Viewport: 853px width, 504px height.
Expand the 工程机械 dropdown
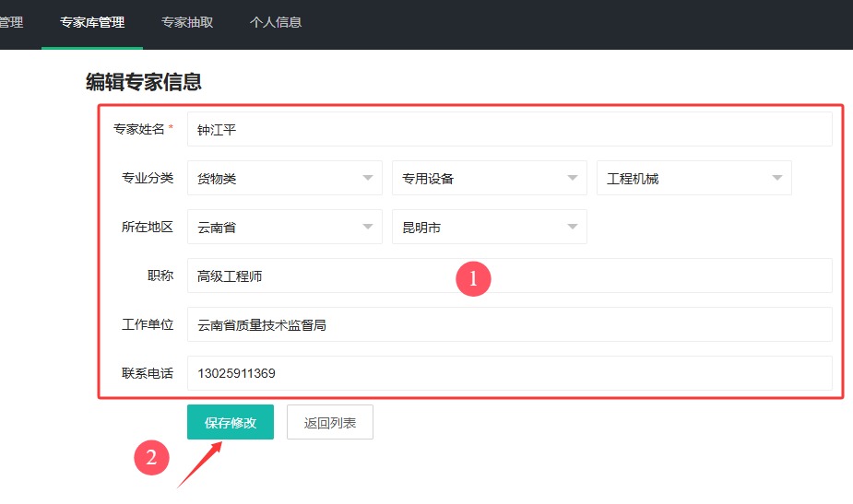[693, 178]
